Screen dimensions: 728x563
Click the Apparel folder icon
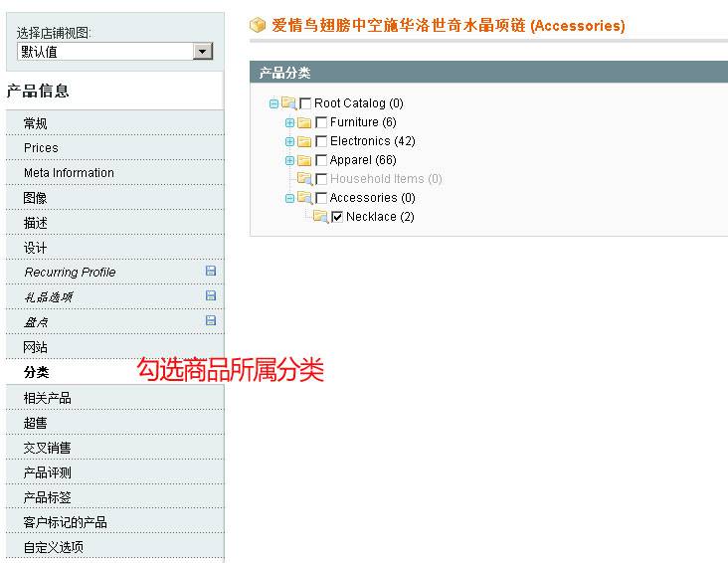click(x=304, y=160)
